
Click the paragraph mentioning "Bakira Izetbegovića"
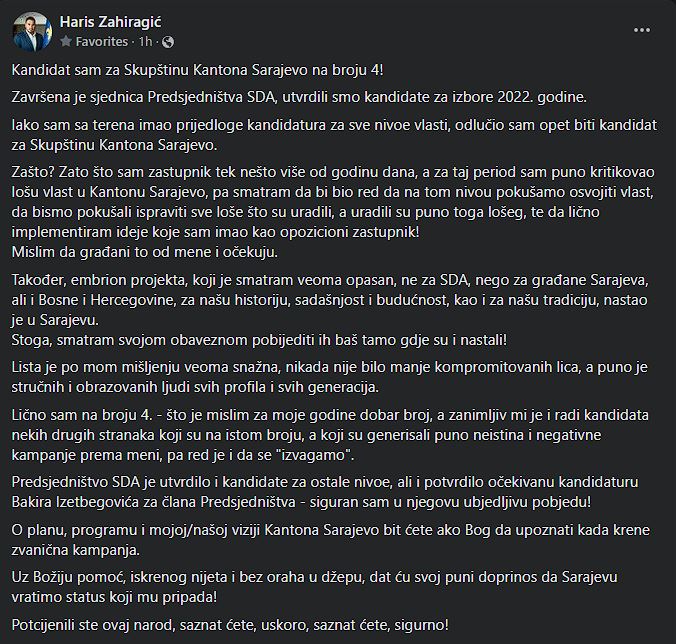coord(325,492)
